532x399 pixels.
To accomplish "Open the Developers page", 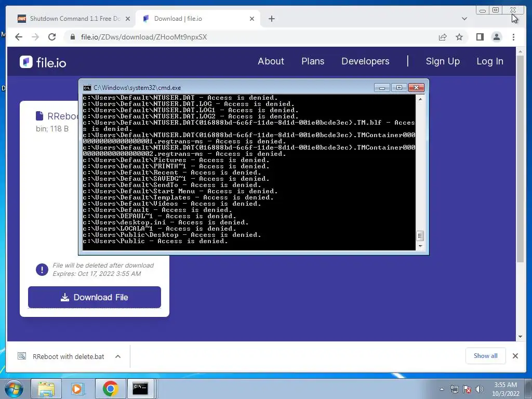I will pos(365,61).
